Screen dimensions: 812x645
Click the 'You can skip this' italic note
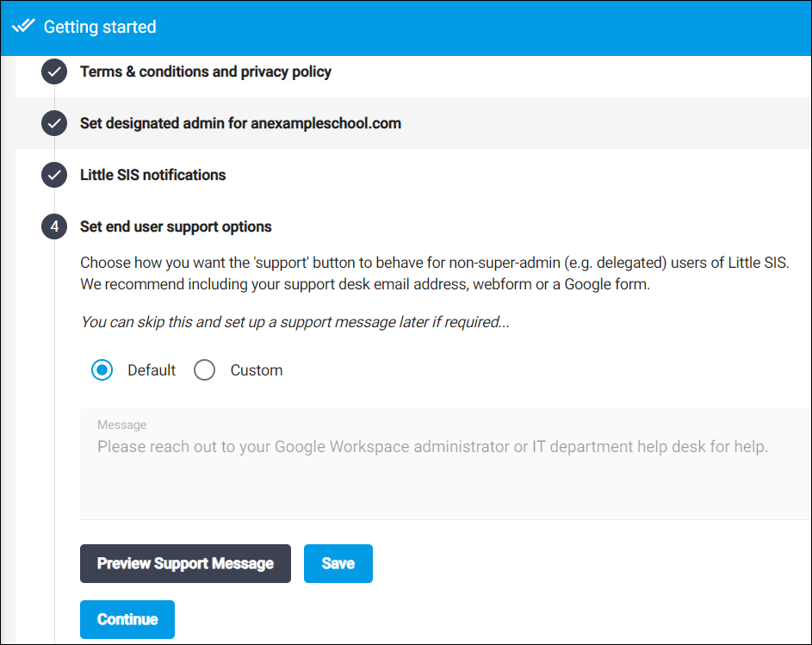295,322
